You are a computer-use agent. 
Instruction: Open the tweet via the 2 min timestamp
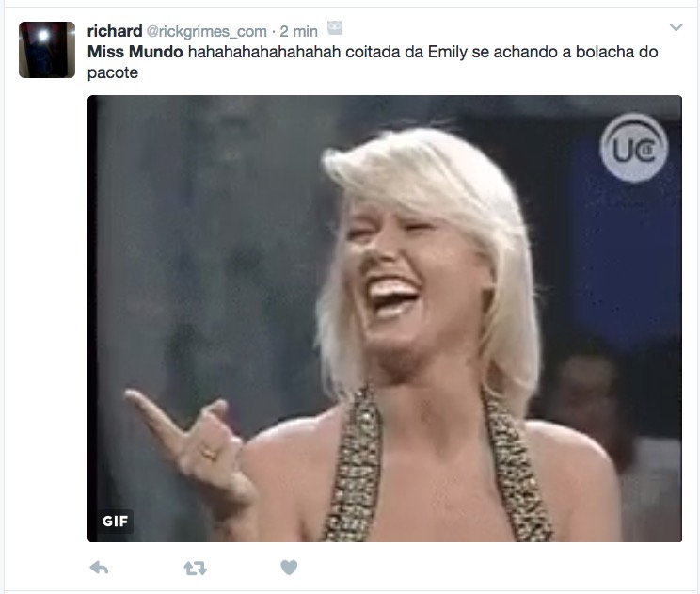coord(298,32)
